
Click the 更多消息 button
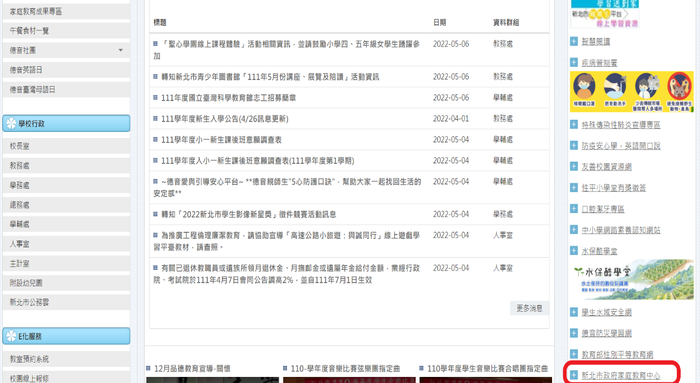pyautogui.click(x=529, y=308)
